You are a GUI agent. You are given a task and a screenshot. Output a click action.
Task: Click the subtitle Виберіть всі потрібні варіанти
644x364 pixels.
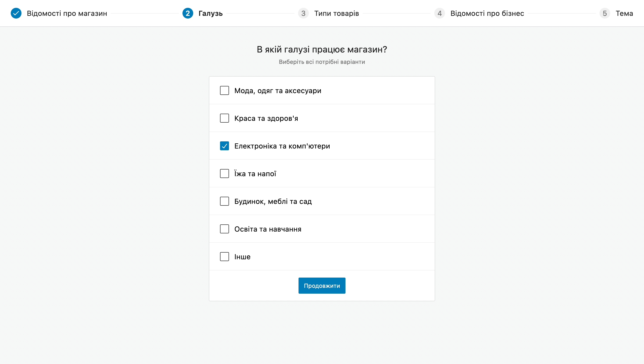tap(322, 62)
